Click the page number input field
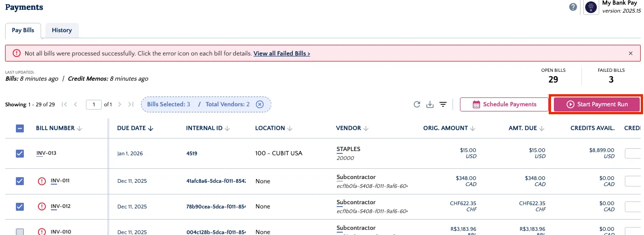The height and width of the screenshot is (235, 644). [94, 104]
